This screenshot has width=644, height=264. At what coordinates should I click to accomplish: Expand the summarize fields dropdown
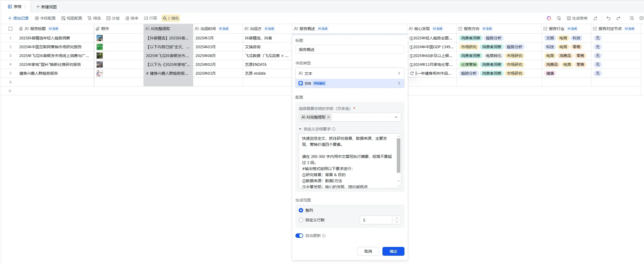396,117
